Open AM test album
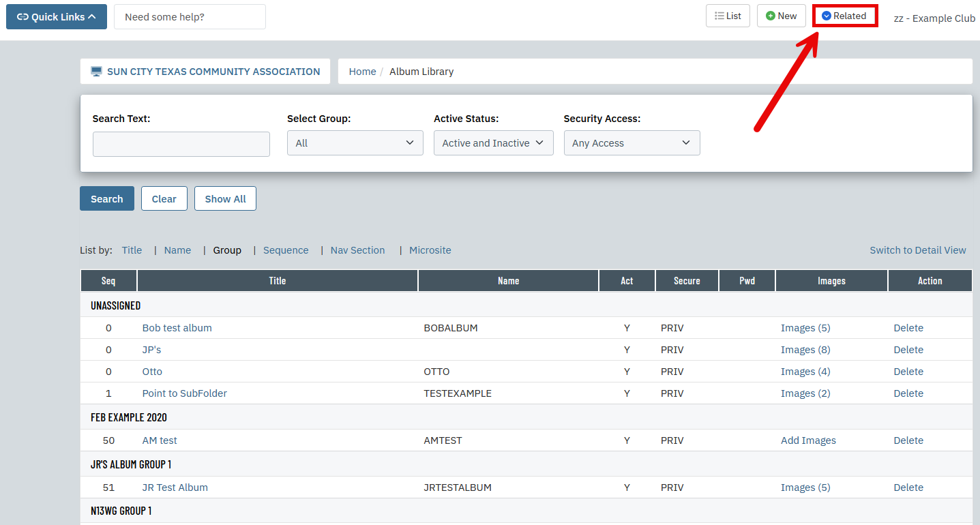 pos(160,440)
